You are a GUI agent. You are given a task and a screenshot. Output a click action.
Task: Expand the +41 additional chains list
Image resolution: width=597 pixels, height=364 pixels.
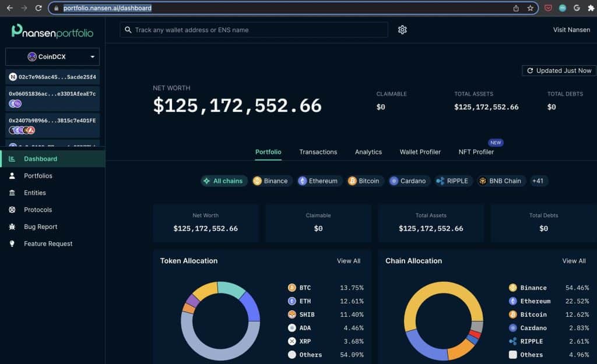(x=538, y=181)
